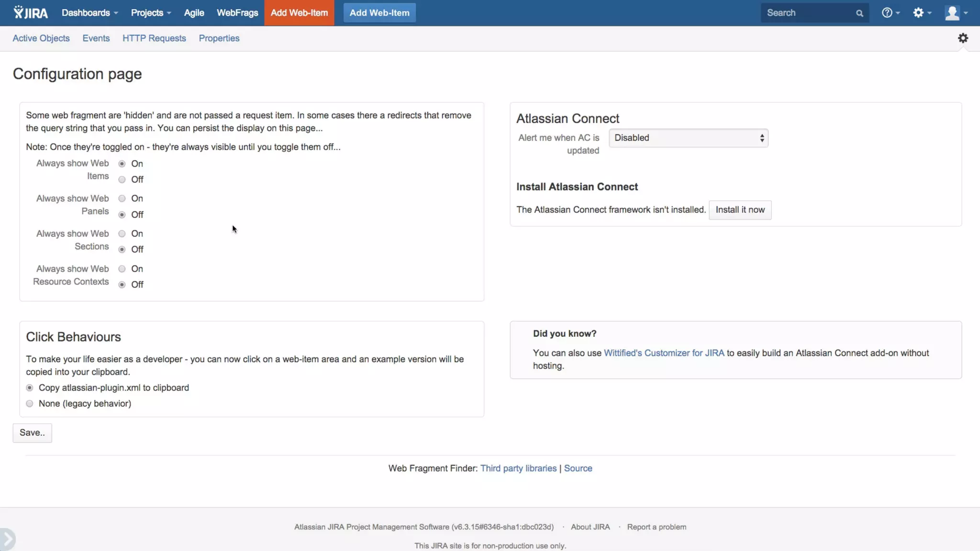Expand the sidebar arrow at bottom-left
980x551 pixels.
tap(7, 539)
